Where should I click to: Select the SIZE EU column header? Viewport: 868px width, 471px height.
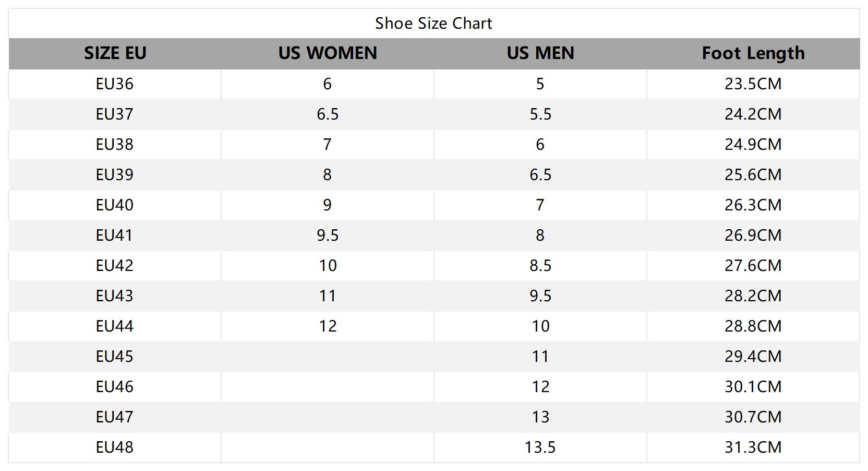pyautogui.click(x=115, y=53)
